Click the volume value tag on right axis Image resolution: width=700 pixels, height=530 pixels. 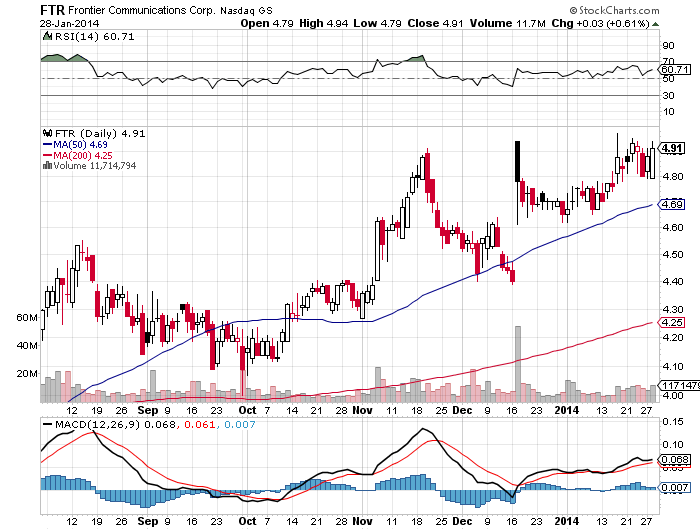(x=679, y=385)
